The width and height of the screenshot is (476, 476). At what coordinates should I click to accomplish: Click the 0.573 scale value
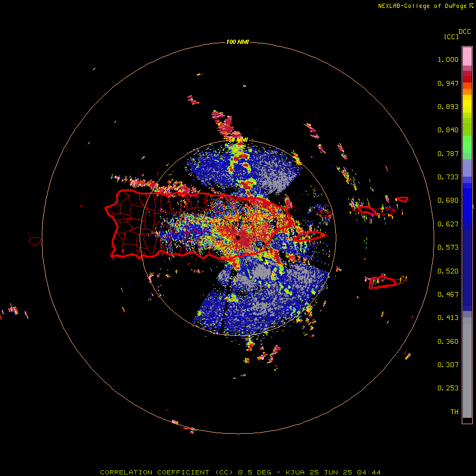pos(448,248)
